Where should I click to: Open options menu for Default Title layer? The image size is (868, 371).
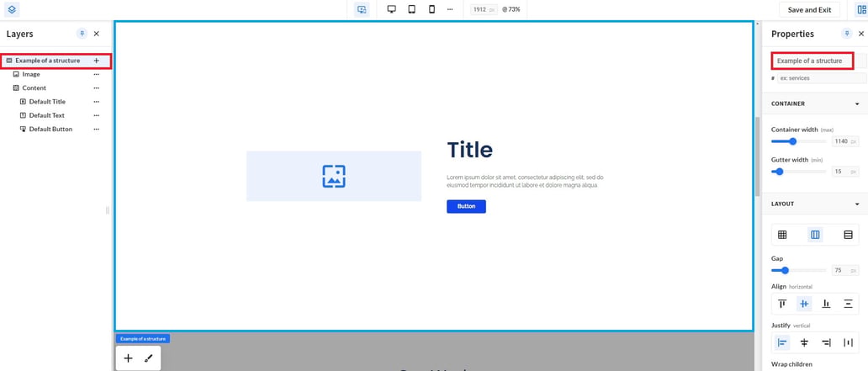click(x=97, y=102)
